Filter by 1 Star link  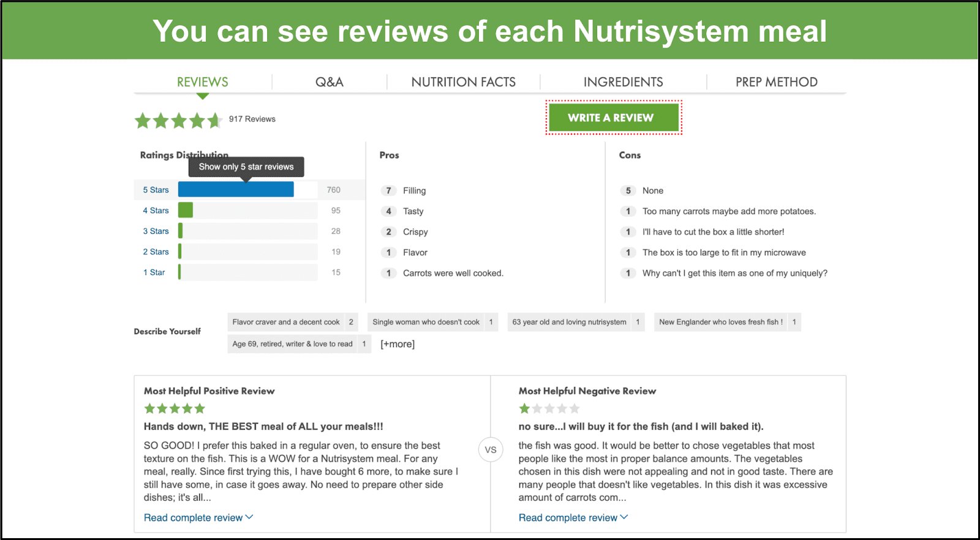pyautogui.click(x=154, y=272)
